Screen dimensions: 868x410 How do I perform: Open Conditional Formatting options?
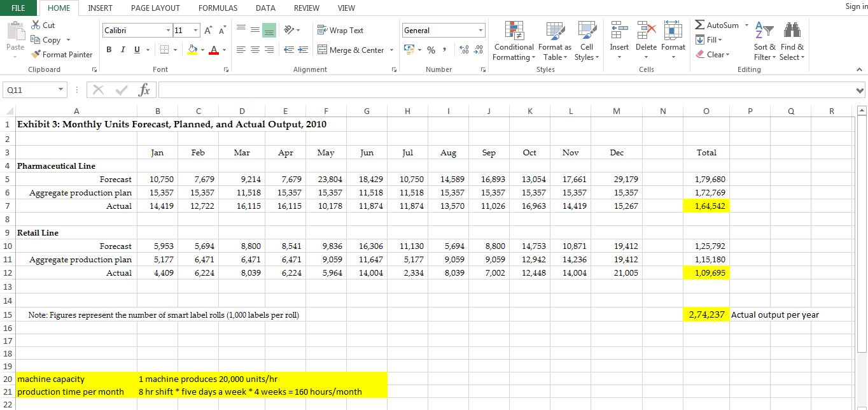(x=513, y=40)
